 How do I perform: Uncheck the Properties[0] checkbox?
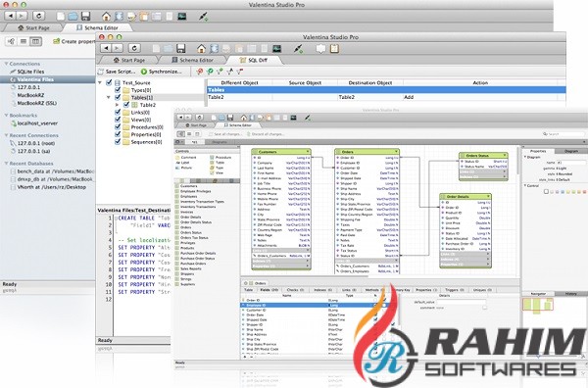point(118,134)
